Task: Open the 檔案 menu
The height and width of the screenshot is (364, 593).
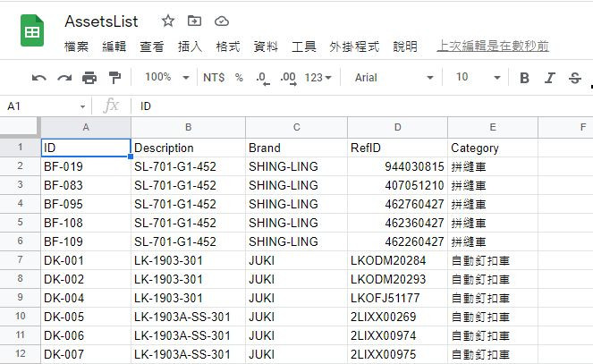Action: [x=76, y=47]
